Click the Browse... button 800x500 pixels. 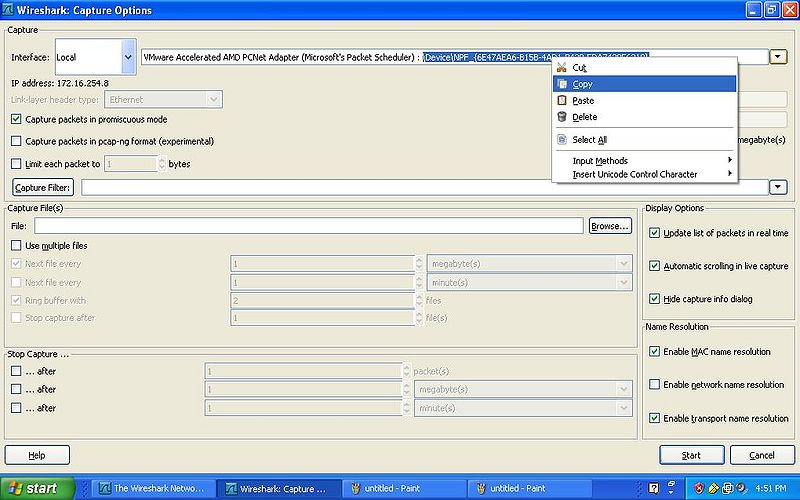coord(610,226)
